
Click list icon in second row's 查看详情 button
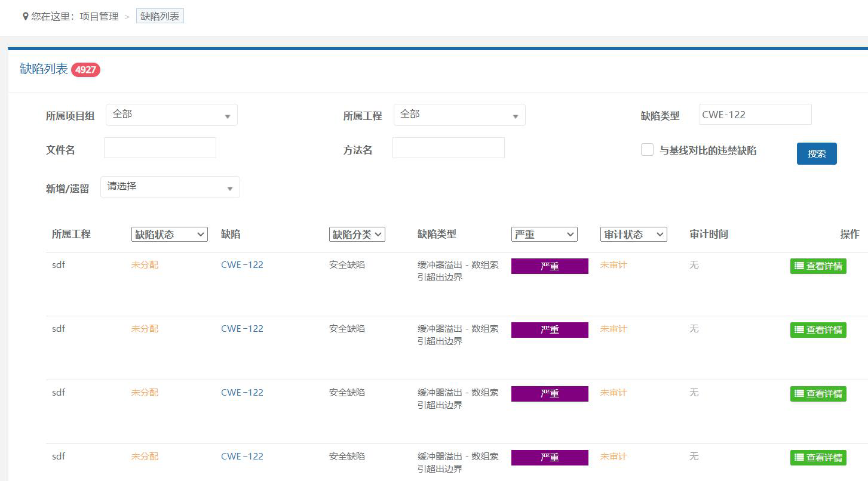click(x=799, y=330)
